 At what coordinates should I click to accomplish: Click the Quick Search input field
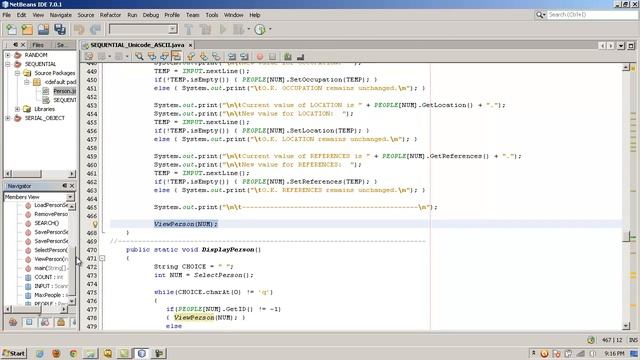(x=592, y=15)
